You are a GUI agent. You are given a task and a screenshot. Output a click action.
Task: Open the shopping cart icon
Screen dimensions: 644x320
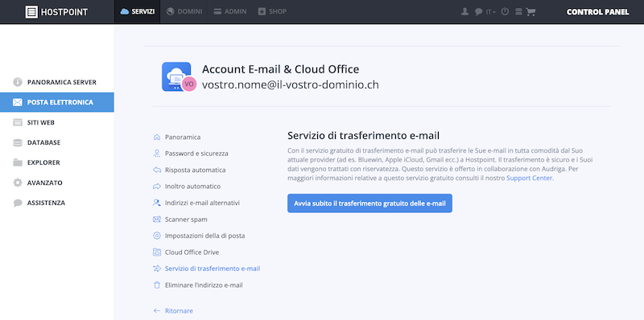tap(530, 12)
